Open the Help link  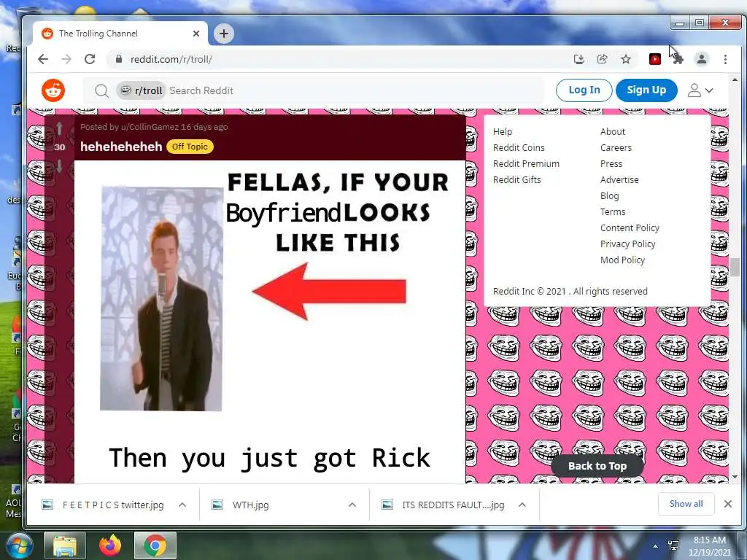coord(502,131)
